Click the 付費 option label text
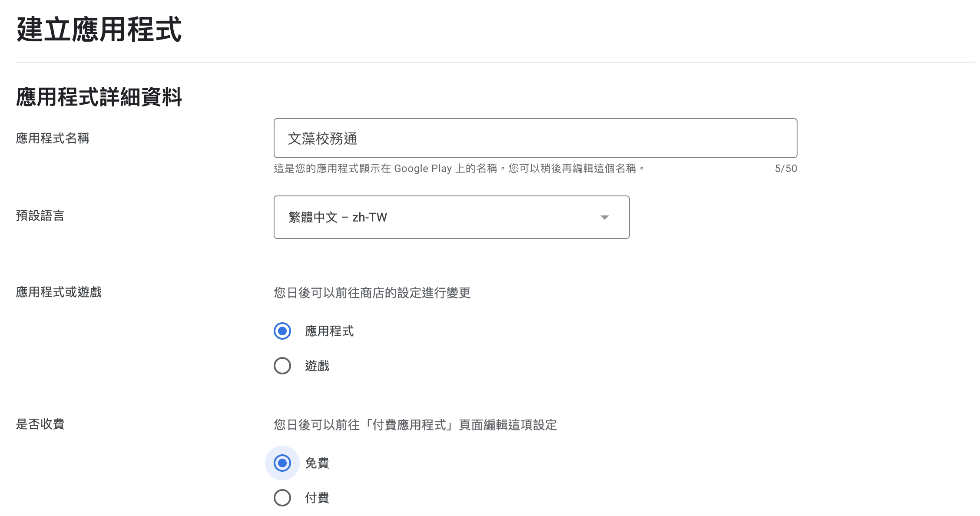The width and height of the screenshot is (980, 516). click(317, 498)
